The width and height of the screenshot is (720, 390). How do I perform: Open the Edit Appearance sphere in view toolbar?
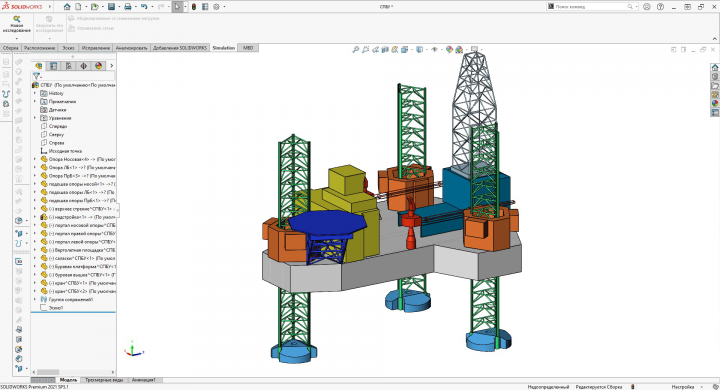449,49
